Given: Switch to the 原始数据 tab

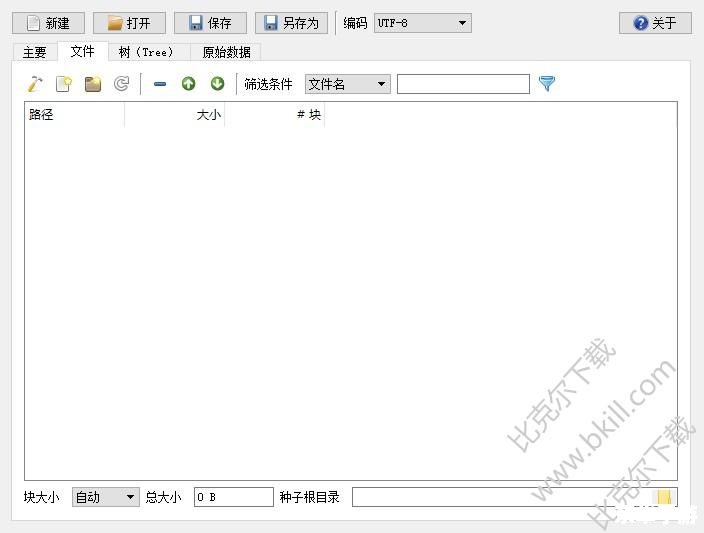Looking at the screenshot, I should coord(226,52).
